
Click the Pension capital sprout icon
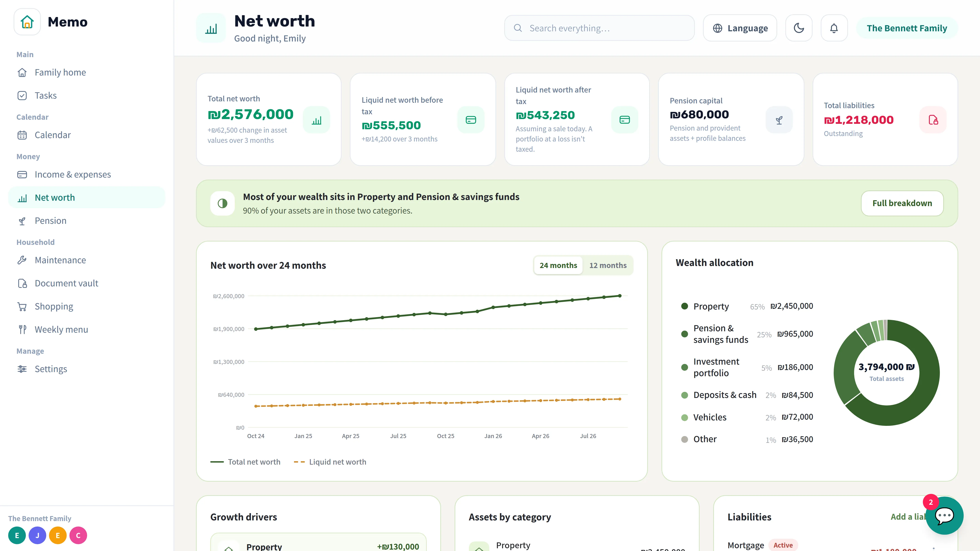[x=779, y=120]
